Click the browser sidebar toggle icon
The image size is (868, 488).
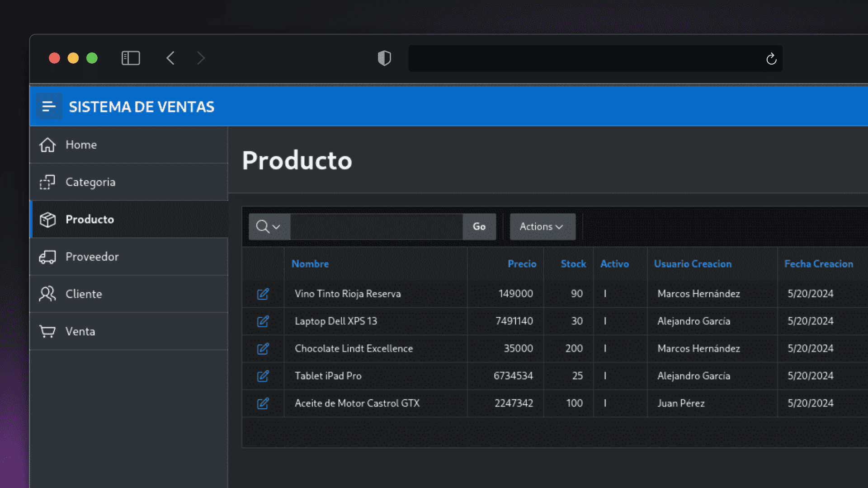pos(131,58)
